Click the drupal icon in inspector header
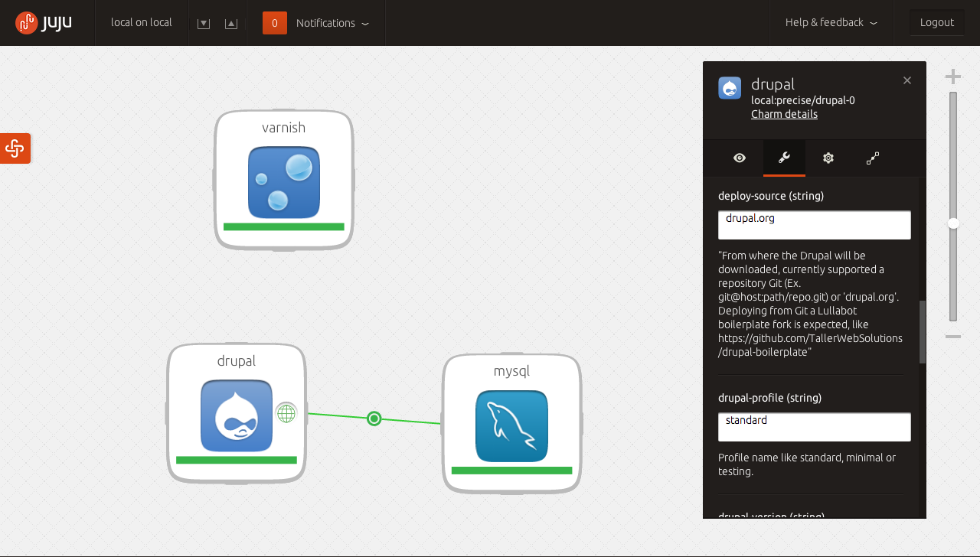The image size is (980, 557). click(x=730, y=88)
